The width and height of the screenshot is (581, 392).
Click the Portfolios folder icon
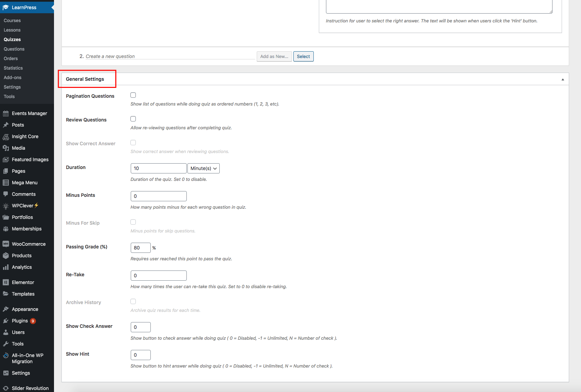click(6, 217)
